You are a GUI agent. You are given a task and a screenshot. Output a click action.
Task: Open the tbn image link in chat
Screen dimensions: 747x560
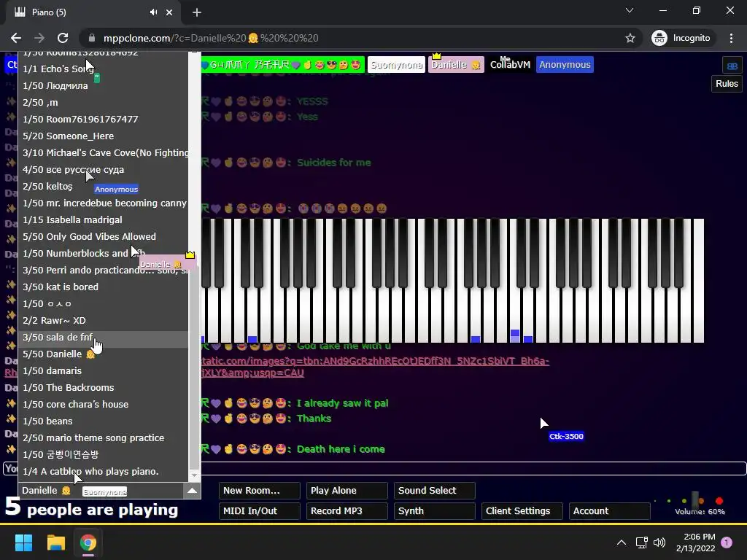[376, 367]
